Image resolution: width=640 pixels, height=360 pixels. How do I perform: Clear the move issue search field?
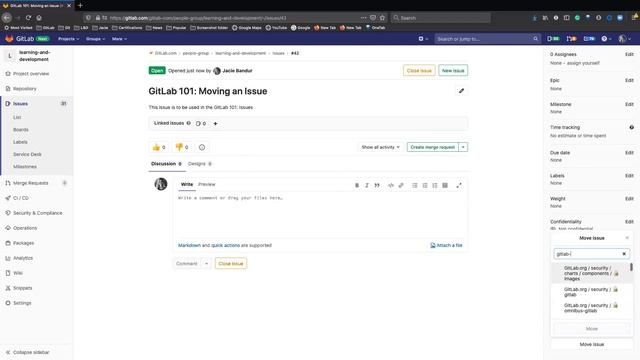[624, 254]
